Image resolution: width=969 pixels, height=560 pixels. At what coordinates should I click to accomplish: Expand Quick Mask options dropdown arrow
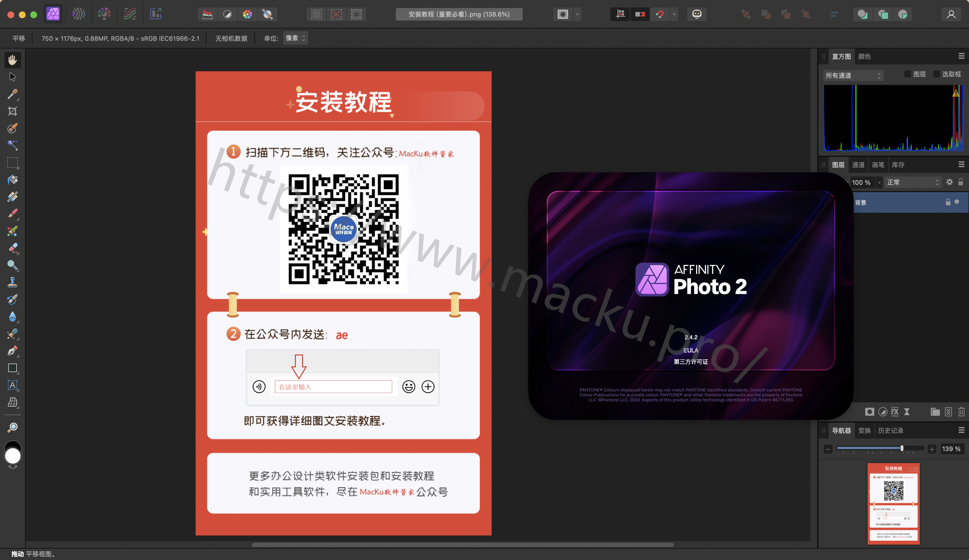(x=577, y=15)
